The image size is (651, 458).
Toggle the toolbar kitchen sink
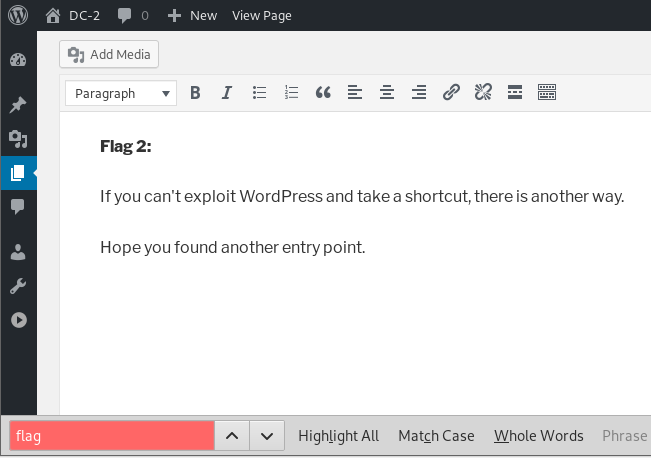pos(547,92)
